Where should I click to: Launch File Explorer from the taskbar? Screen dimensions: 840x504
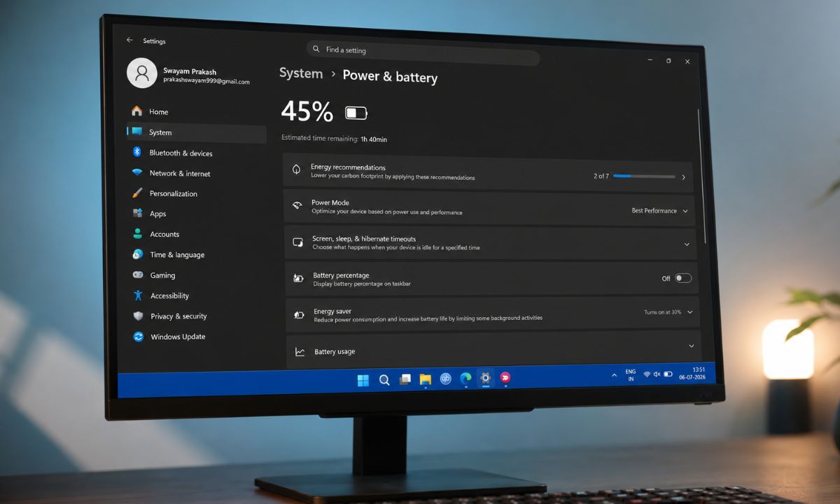[425, 379]
